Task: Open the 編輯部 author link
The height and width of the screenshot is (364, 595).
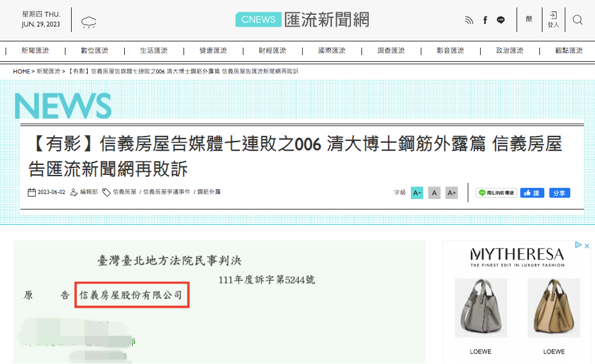Action: [x=89, y=192]
